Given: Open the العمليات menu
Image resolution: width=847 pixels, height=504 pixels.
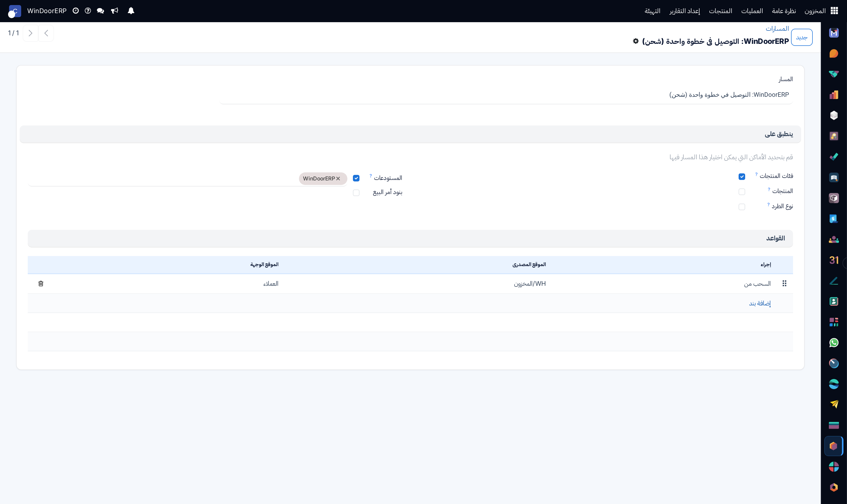Looking at the screenshot, I should click(752, 11).
